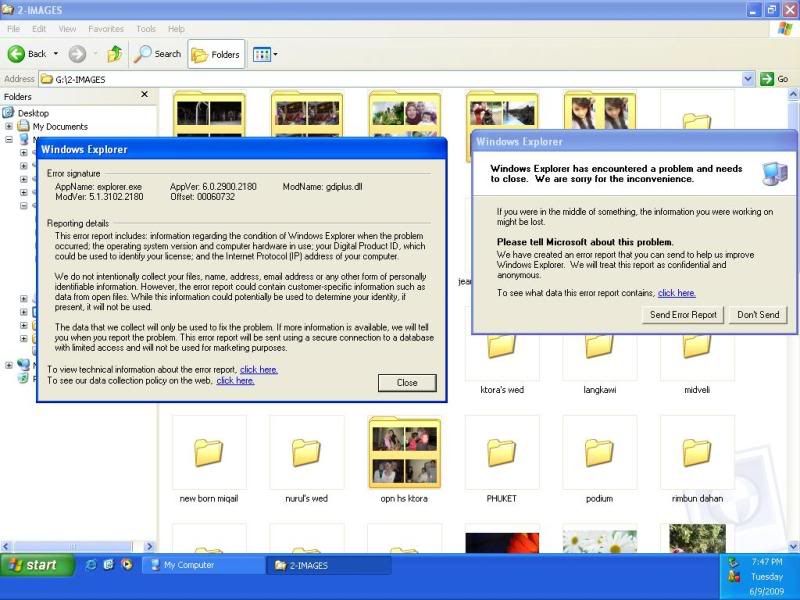Click the file list scroll up arrow
This screenshot has width=800, height=600.
click(x=793, y=94)
